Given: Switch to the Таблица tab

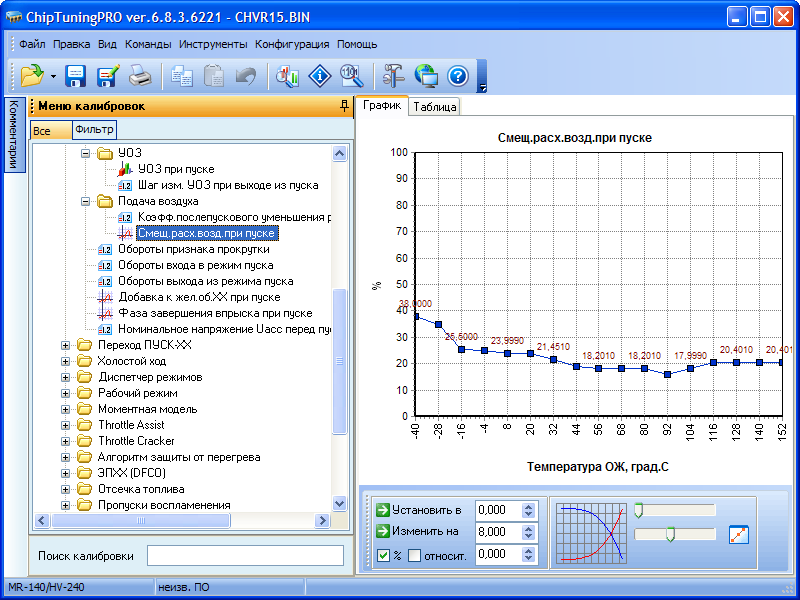Looking at the screenshot, I should [x=434, y=107].
